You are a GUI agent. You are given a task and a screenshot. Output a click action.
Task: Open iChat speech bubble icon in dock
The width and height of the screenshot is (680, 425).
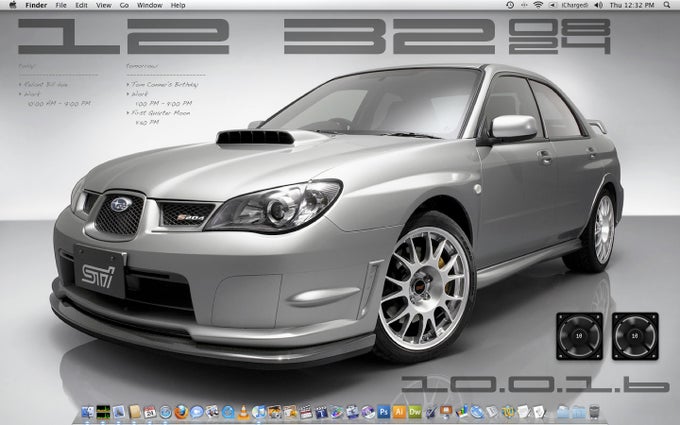pyautogui.click(x=197, y=412)
